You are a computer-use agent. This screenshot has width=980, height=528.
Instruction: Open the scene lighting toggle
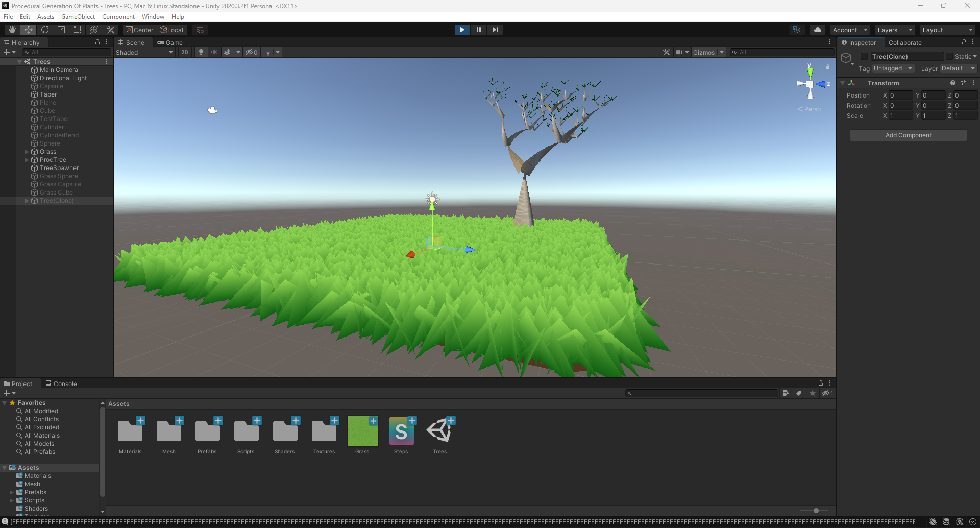201,52
